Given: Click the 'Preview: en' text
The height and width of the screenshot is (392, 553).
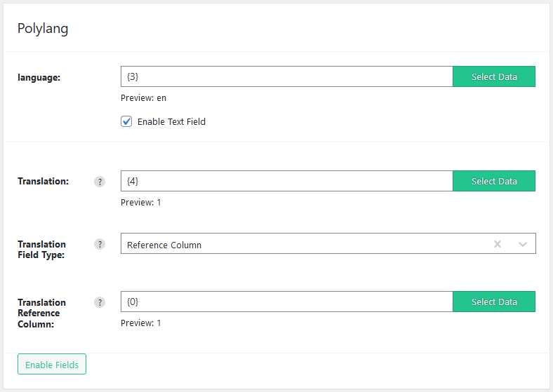Looking at the screenshot, I should [x=143, y=98].
